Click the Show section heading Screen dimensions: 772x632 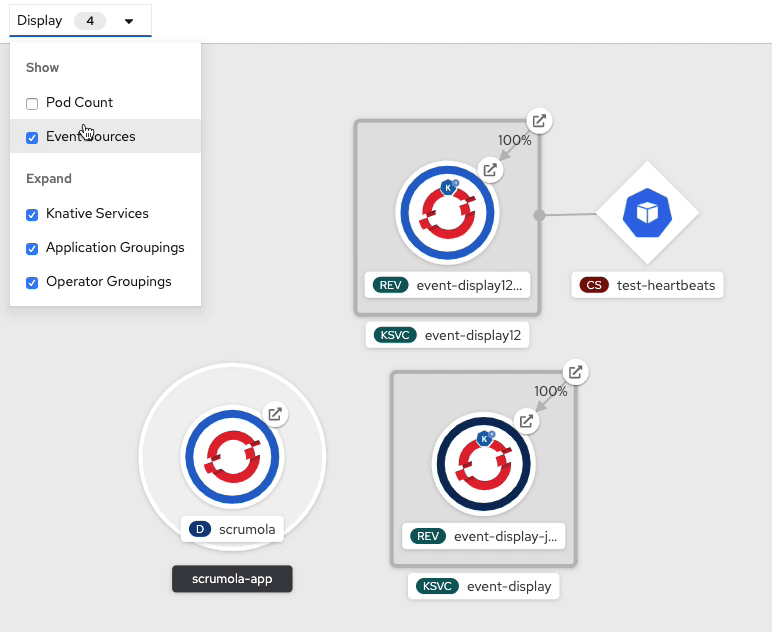pos(42,67)
